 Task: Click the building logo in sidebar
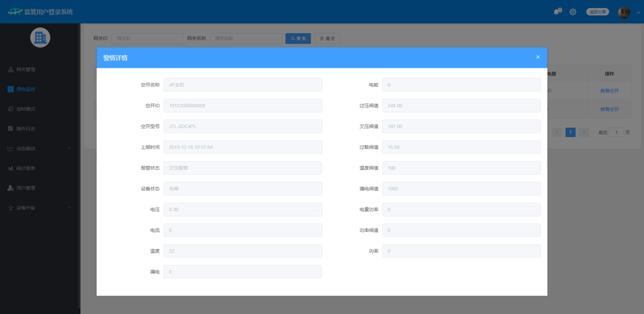40,38
